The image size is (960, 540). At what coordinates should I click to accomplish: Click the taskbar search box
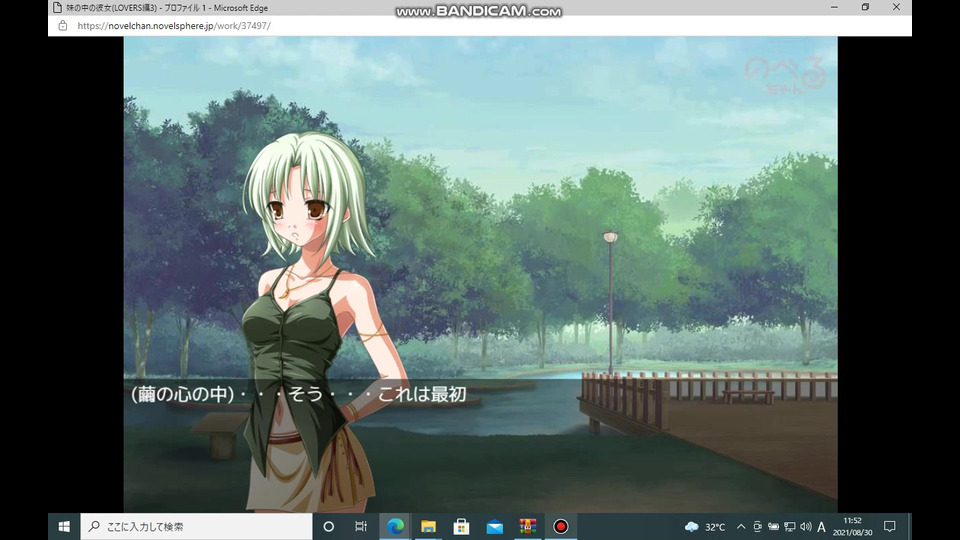(x=197, y=527)
